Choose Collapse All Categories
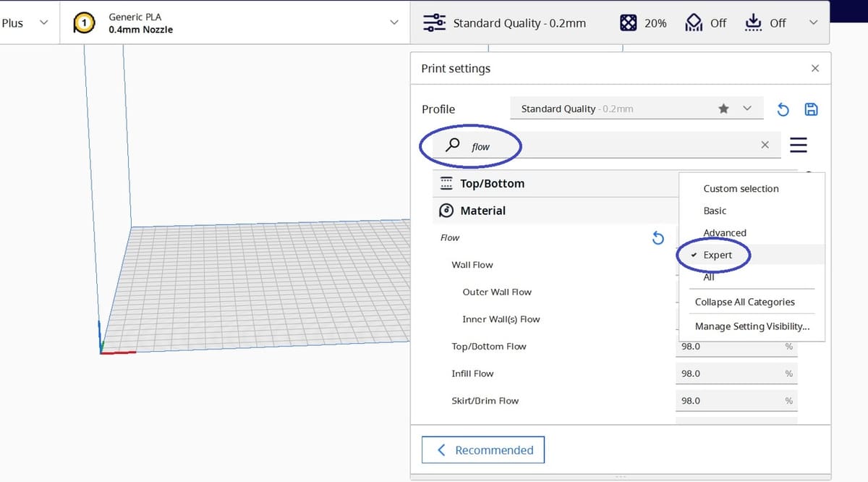The image size is (868, 482). [744, 302]
